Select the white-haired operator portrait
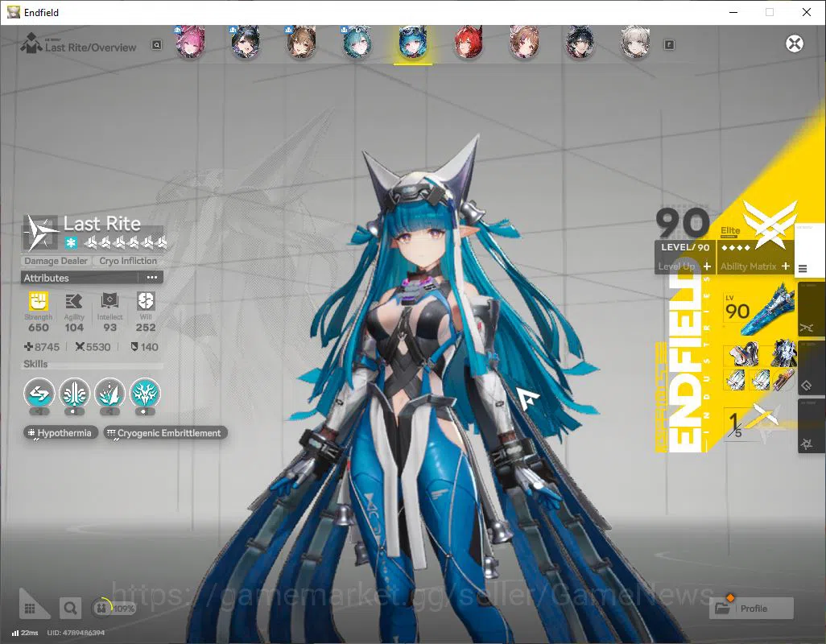The image size is (826, 644). [x=635, y=42]
